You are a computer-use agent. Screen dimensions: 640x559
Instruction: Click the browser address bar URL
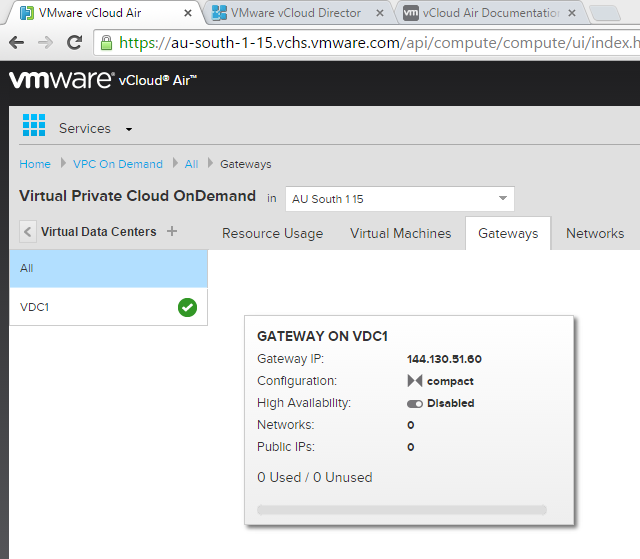367,42
